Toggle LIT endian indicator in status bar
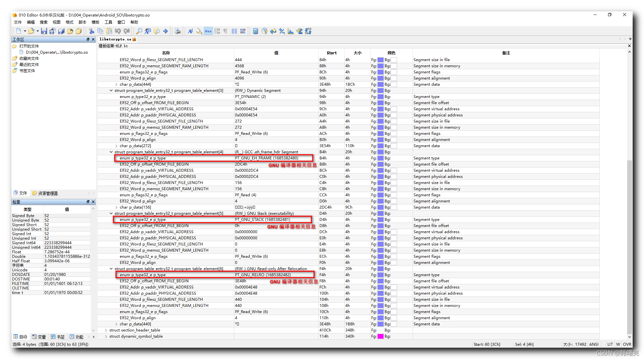 (610, 344)
